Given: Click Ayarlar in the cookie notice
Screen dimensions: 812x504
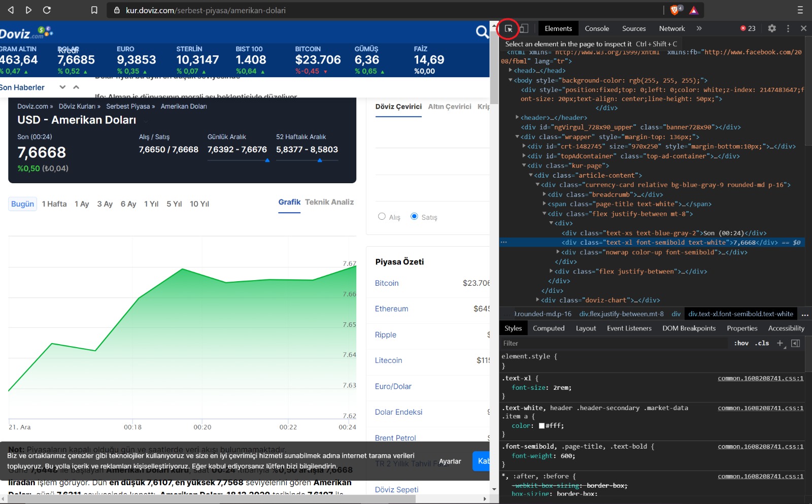Looking at the screenshot, I should (450, 461).
